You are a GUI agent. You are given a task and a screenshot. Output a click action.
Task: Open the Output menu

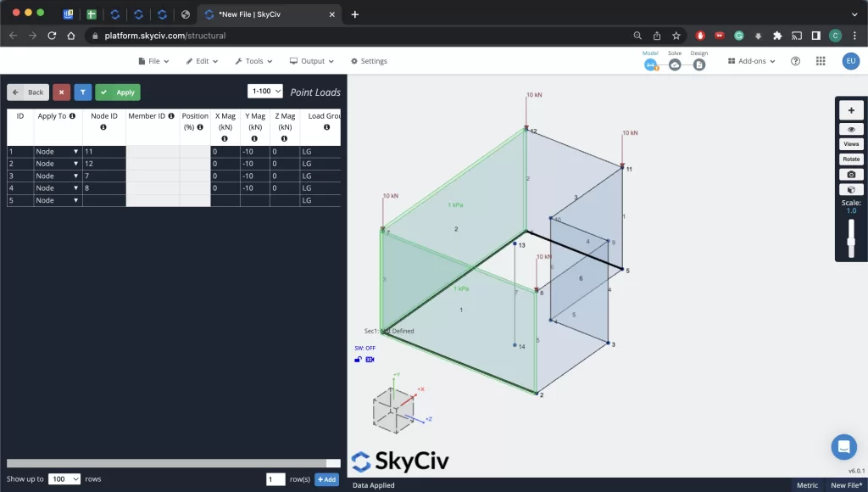312,61
